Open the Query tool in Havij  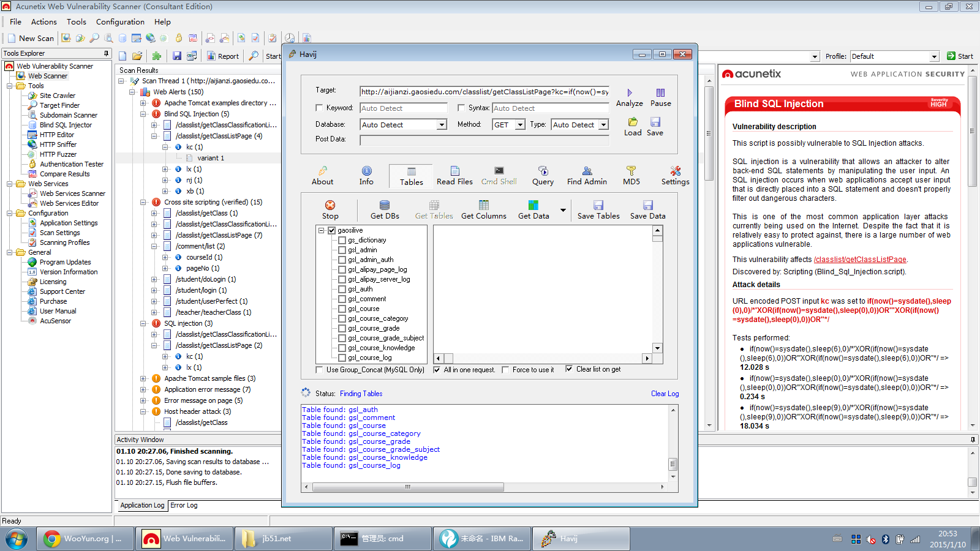[543, 176]
